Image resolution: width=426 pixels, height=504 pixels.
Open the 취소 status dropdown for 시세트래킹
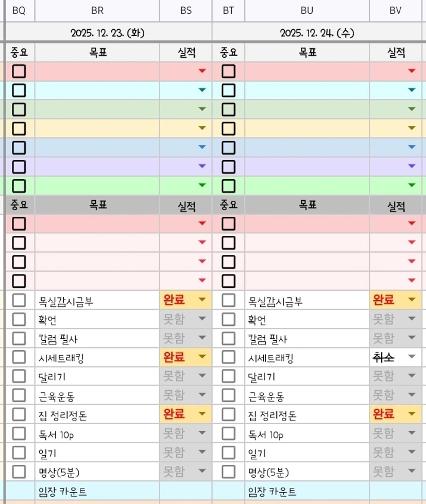point(411,357)
